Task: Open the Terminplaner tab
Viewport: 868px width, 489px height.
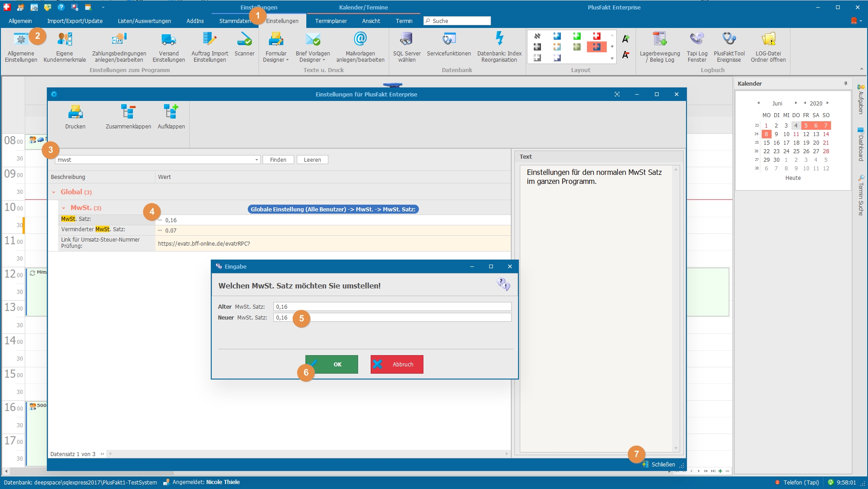Action: pyautogui.click(x=331, y=21)
